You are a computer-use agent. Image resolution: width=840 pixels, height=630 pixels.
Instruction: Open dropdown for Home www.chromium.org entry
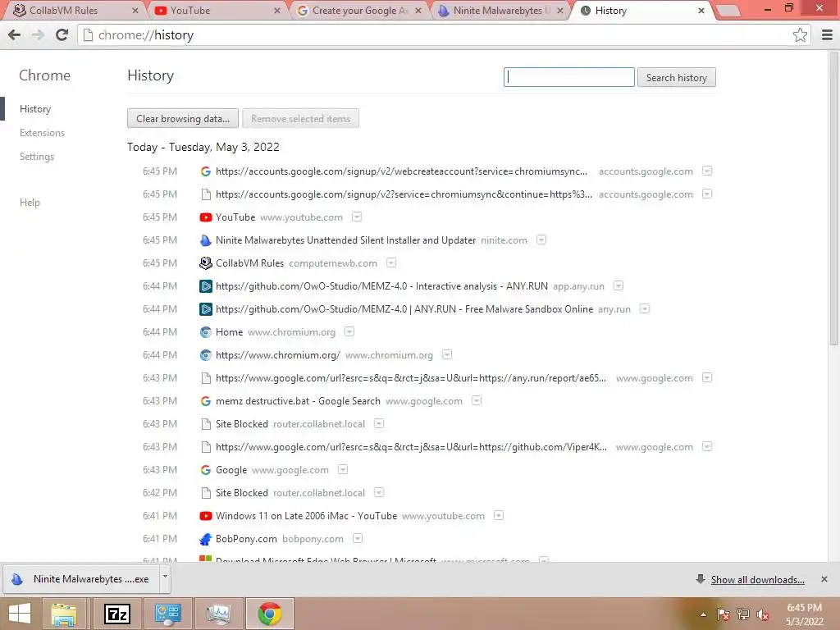pos(349,331)
